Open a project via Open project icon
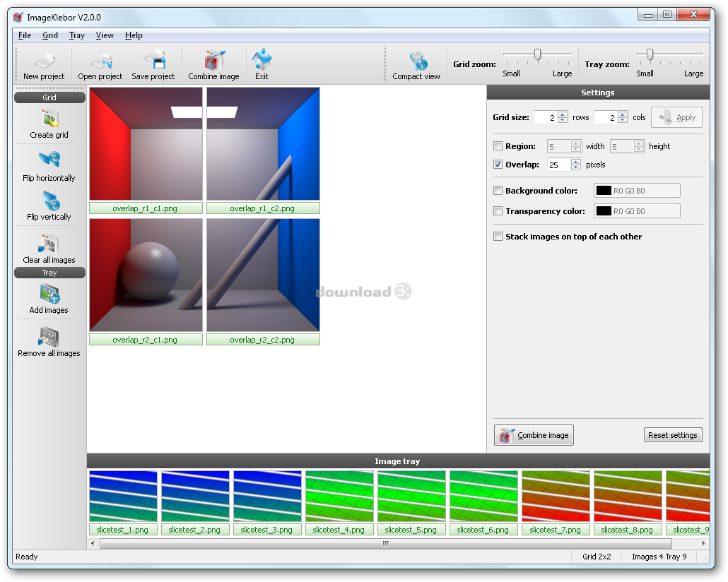 point(100,65)
